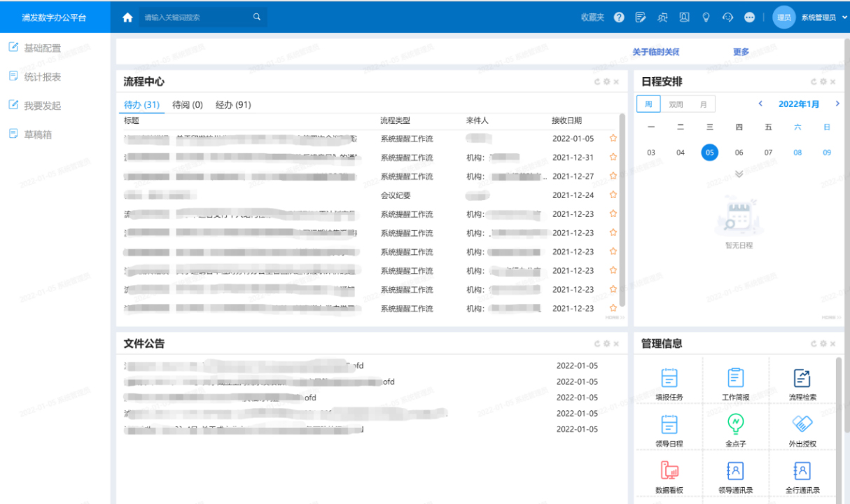This screenshot has height=504, width=850.
Task: Switch calendar view to 月
Action: (x=703, y=104)
